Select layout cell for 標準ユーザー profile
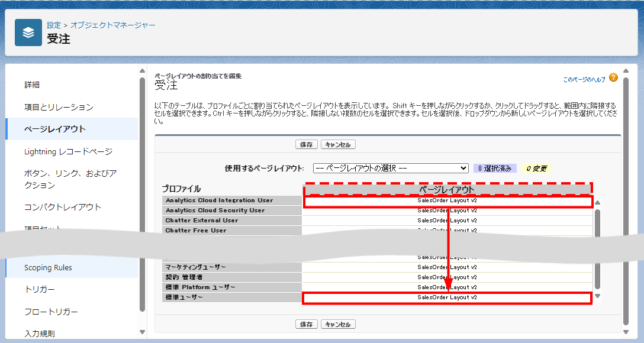The height and width of the screenshot is (343, 644). 447,297
